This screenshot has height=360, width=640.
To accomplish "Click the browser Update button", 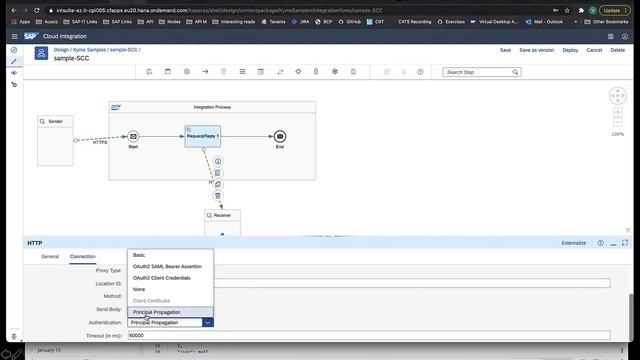I will click(614, 11).
